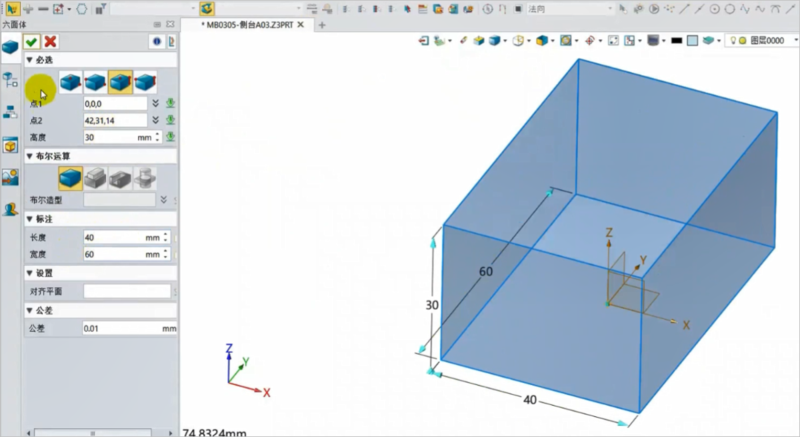Add a new document tab with plus
The width and height of the screenshot is (800, 437).
coord(322,25)
